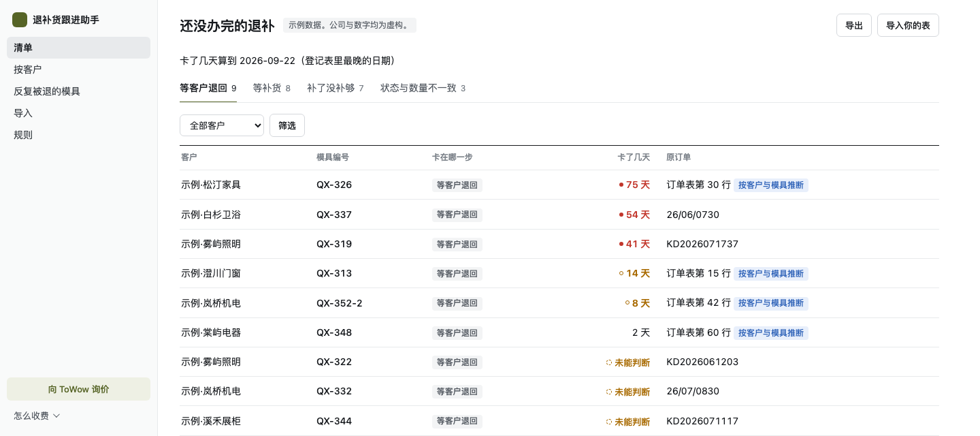
Task: Click the 54 天 overdue value
Action: [634, 215]
